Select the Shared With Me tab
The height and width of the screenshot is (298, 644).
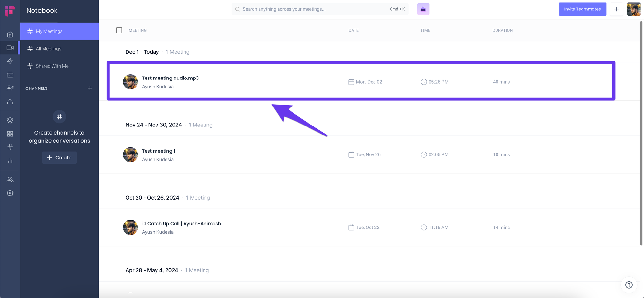[x=59, y=66]
